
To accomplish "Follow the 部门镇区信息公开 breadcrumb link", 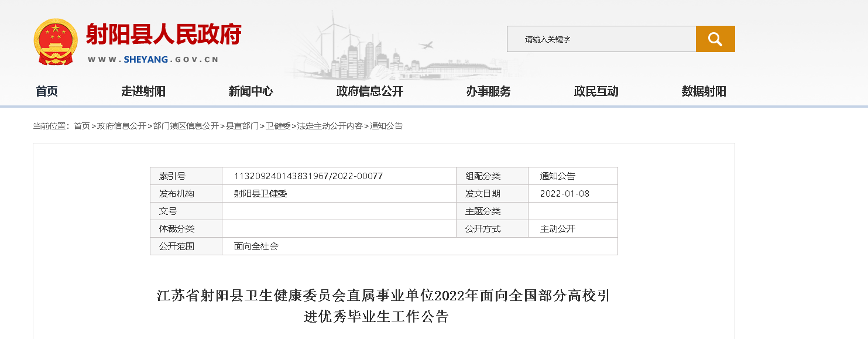I will [x=186, y=126].
